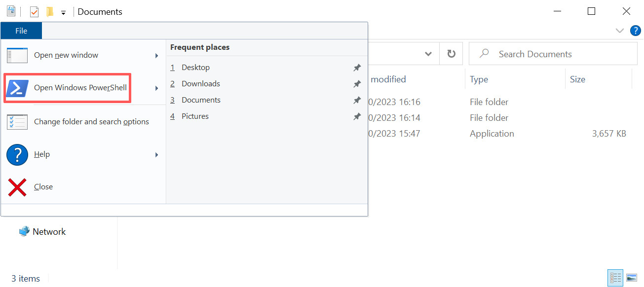Switch to large icons view in status bar
This screenshot has height=287, width=644.
(x=632, y=278)
